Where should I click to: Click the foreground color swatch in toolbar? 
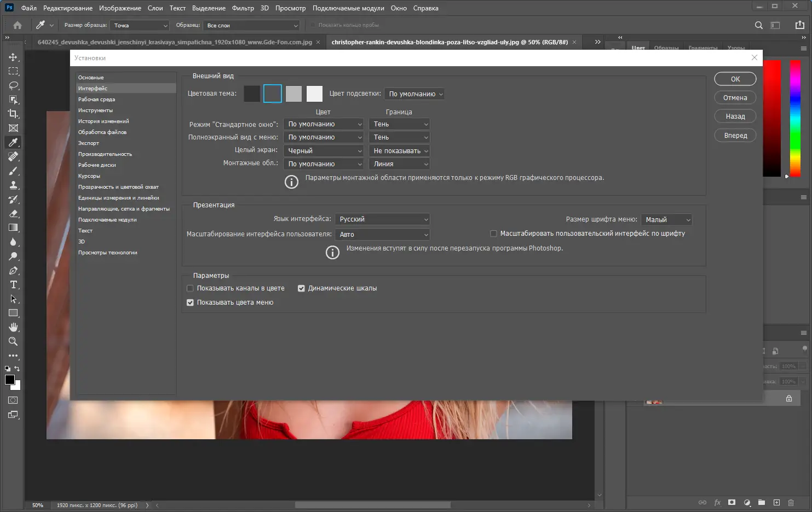10,380
